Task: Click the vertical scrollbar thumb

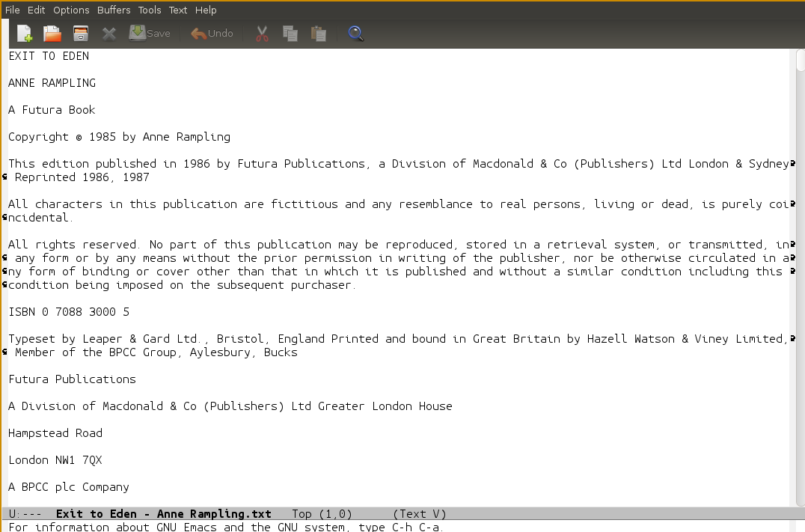Action: (800, 61)
